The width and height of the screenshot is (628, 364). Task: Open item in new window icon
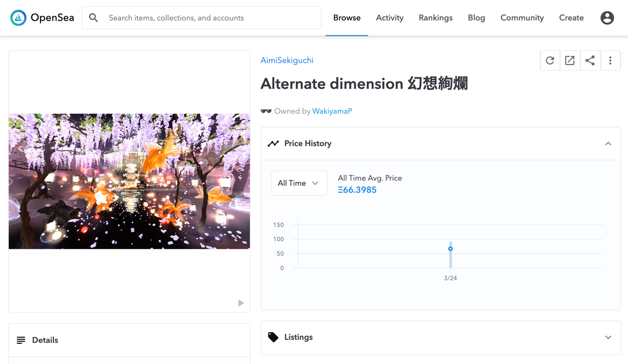pyautogui.click(x=570, y=60)
